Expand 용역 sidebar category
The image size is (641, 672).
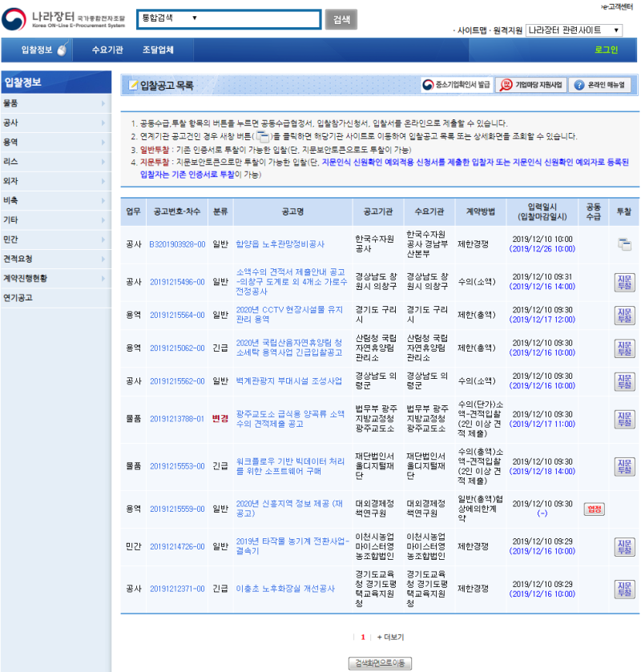point(56,143)
